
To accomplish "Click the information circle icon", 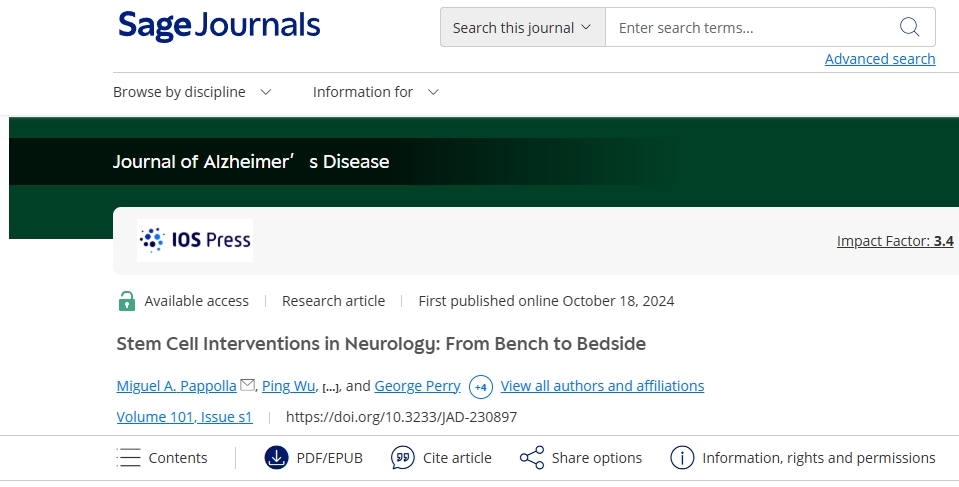I will 682,458.
